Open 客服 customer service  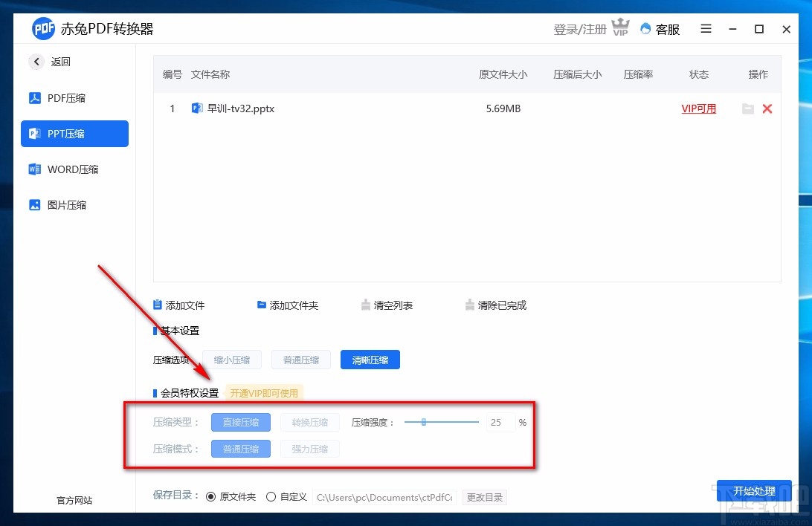(x=660, y=29)
